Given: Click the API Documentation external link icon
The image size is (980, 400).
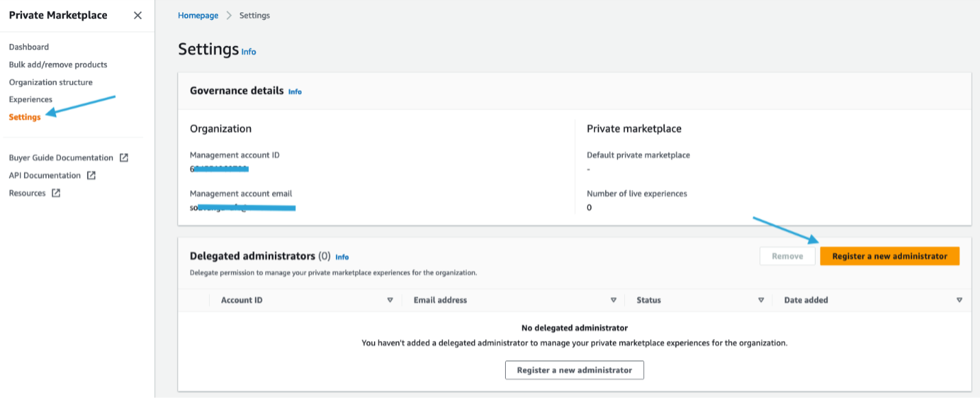Looking at the screenshot, I should tap(91, 175).
